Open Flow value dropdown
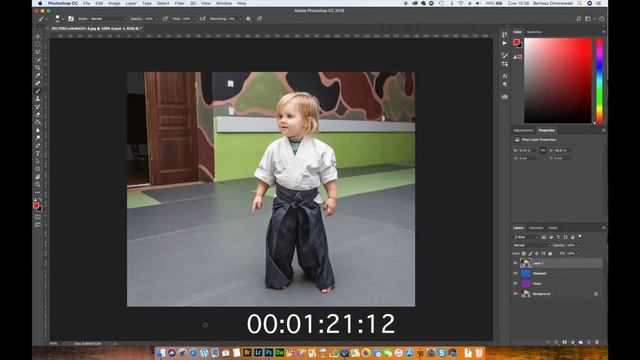The height and width of the screenshot is (360, 640). 194,19
